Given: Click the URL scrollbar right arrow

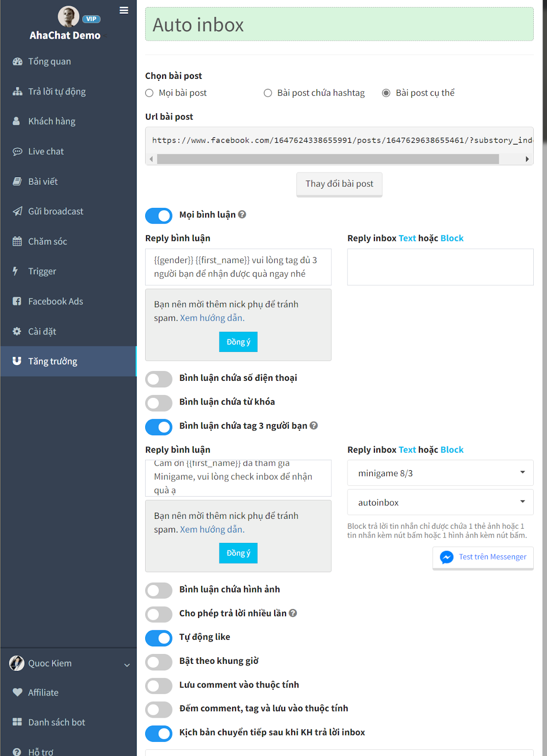Looking at the screenshot, I should click(527, 159).
